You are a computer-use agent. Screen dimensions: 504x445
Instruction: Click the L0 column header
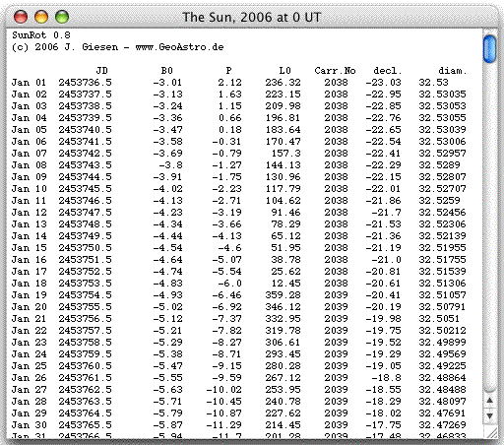coord(284,71)
